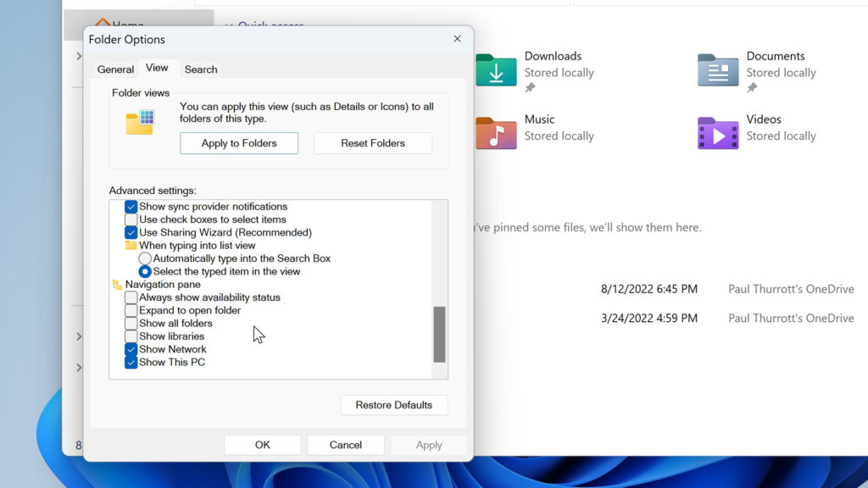Open the Documents folder icon
Image resolution: width=868 pixels, height=488 pixels.
[x=718, y=70]
